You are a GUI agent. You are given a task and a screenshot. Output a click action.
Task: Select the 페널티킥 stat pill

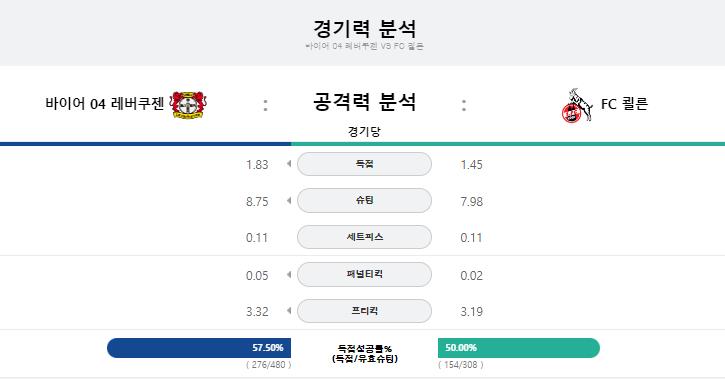coord(364,275)
